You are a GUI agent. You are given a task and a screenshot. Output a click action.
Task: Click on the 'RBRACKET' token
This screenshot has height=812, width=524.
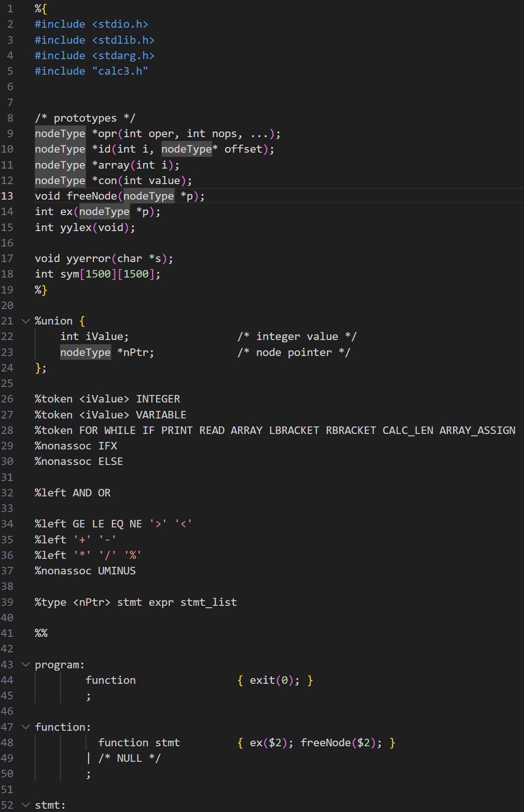point(351,430)
